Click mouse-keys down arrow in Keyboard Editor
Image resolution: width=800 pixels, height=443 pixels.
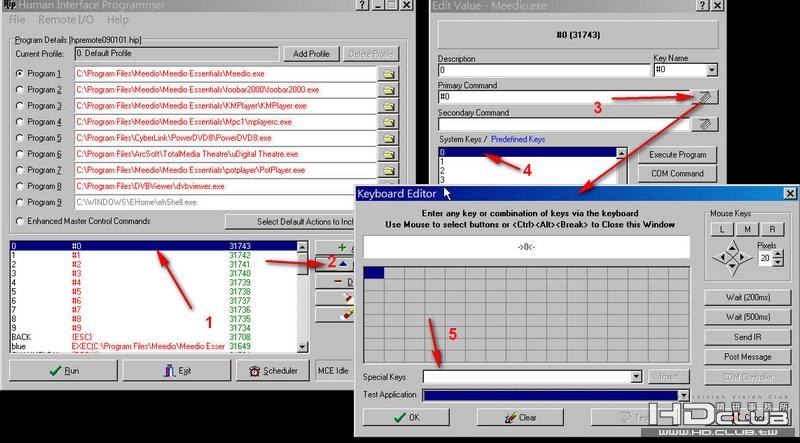click(x=733, y=267)
